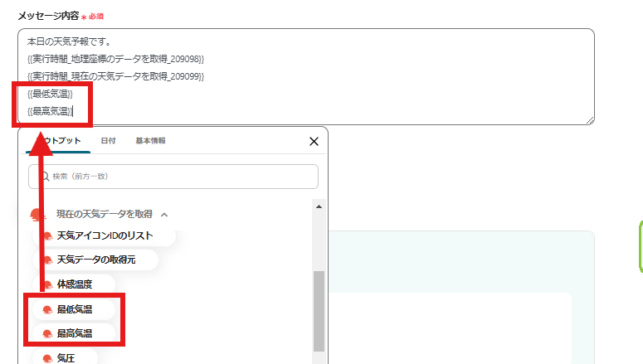Click the icon beside 気圧

point(47,358)
